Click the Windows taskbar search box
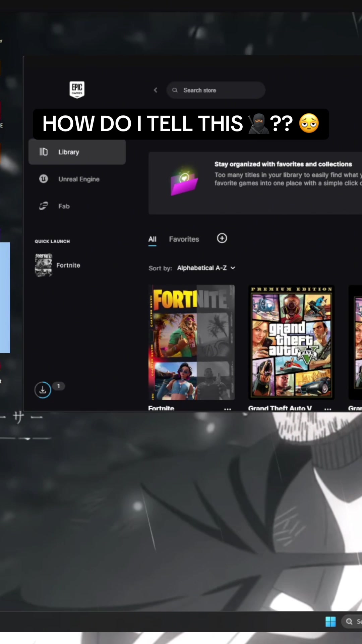Viewport: 362px width, 644px height. 352,622
